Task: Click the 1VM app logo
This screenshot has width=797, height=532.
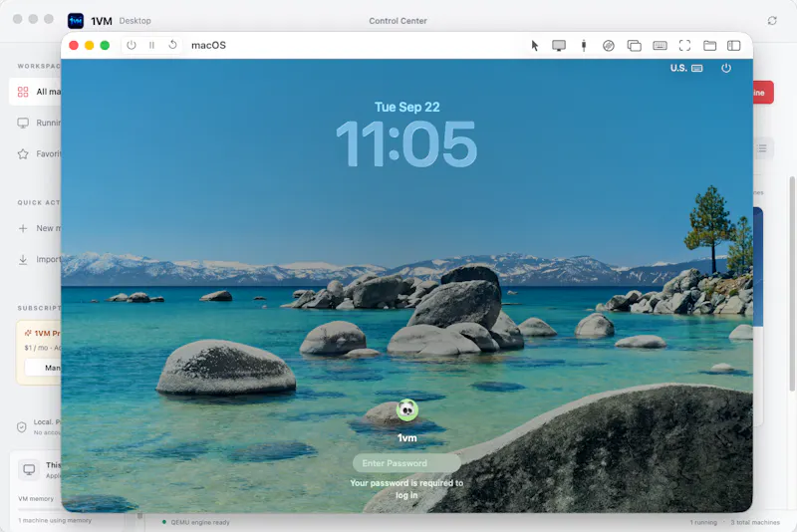Action: [76, 20]
